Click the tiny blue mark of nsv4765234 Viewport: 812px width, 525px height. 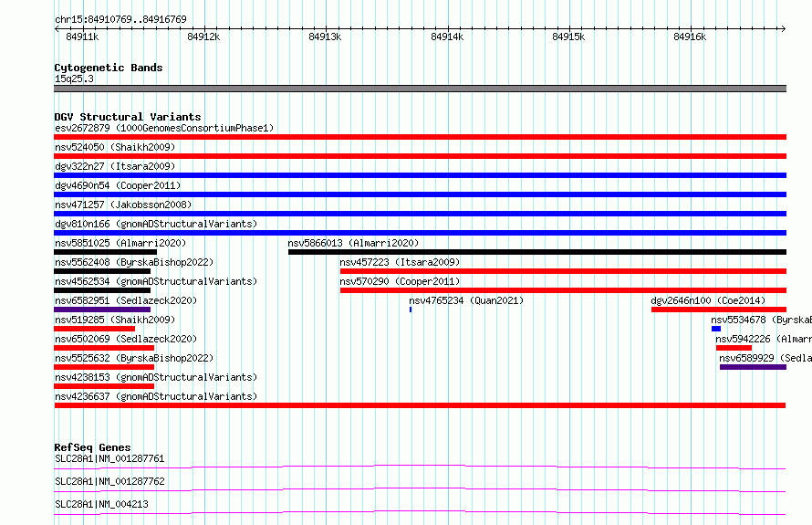(411, 310)
